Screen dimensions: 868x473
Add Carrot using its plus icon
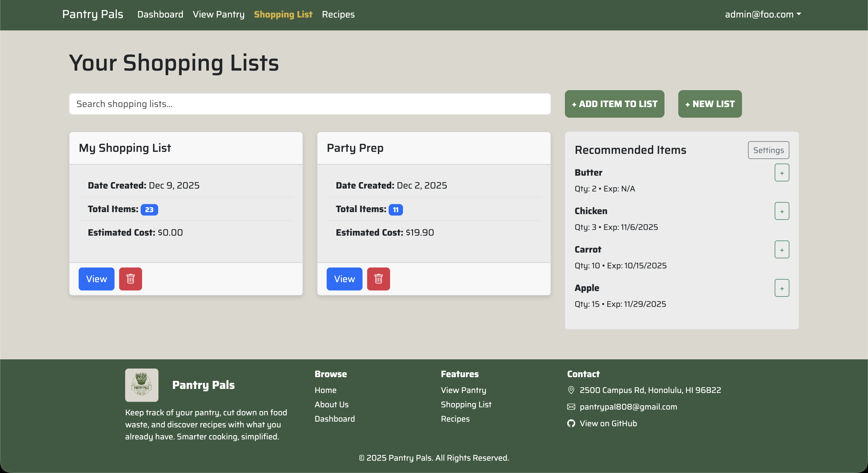[782, 250]
